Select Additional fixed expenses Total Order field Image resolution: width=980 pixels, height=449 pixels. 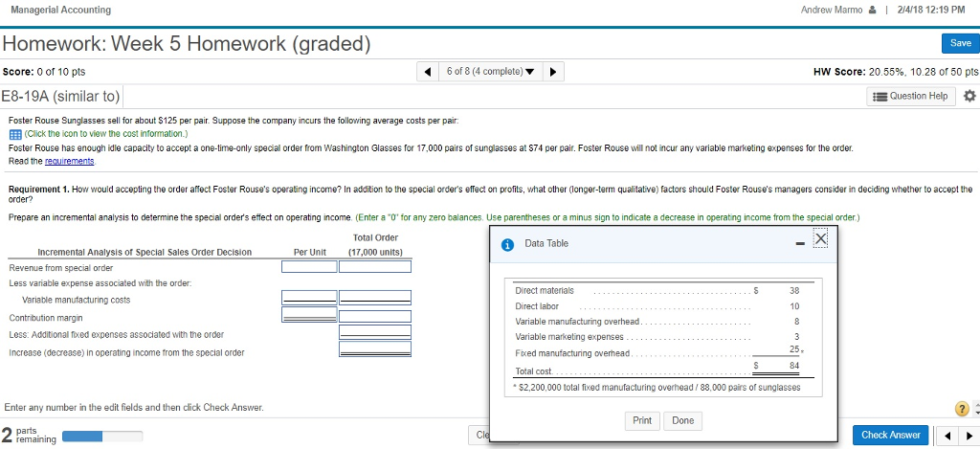375,332
